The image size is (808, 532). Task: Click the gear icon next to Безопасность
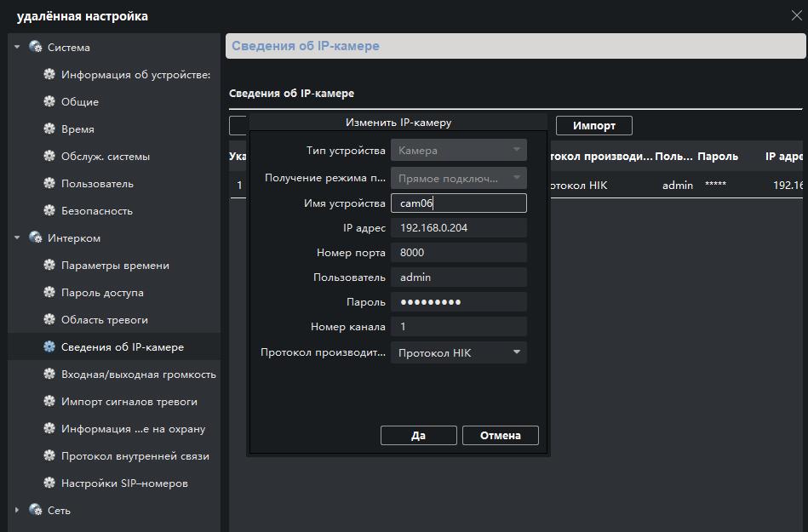pyautogui.click(x=49, y=211)
